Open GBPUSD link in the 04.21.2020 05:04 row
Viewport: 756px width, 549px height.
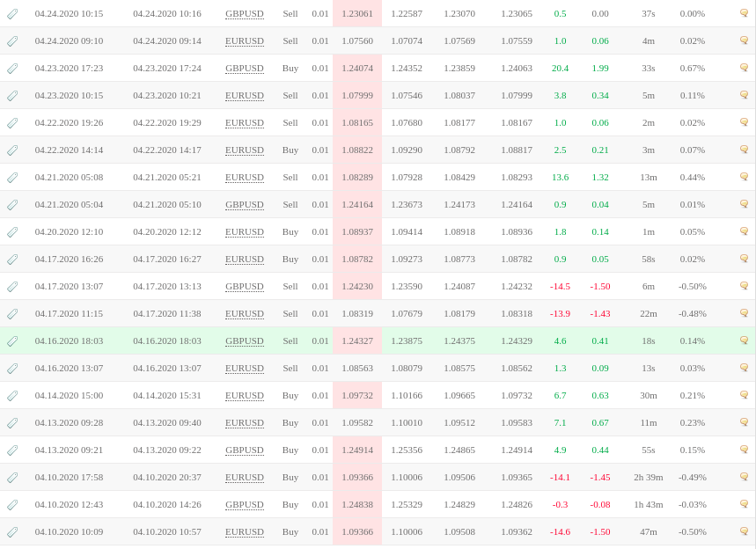[245, 204]
